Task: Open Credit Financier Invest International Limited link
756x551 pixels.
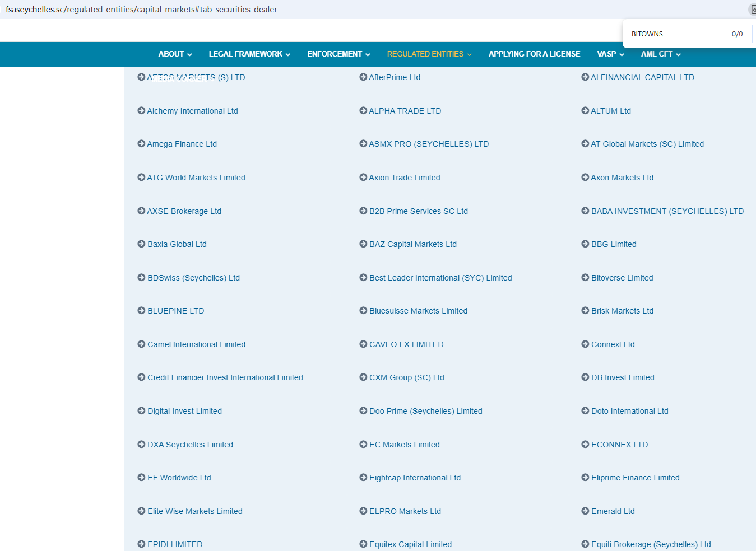Action: click(x=225, y=377)
